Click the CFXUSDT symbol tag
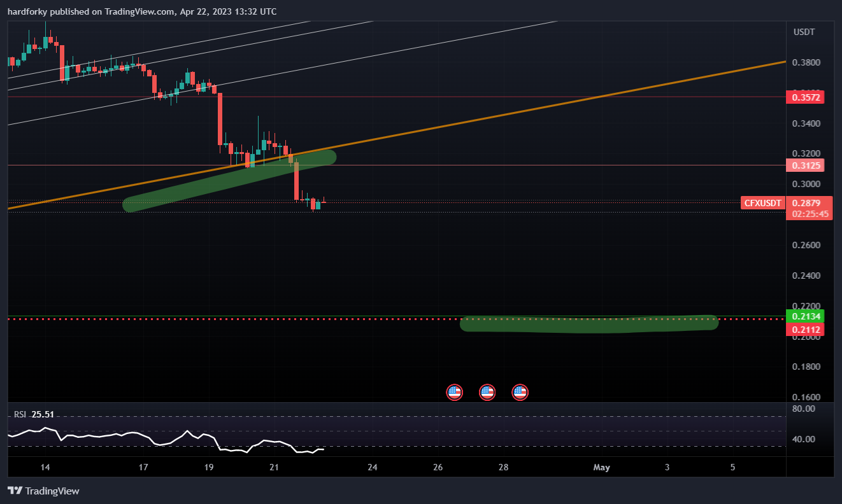The height and width of the screenshot is (504, 842). pyautogui.click(x=763, y=203)
